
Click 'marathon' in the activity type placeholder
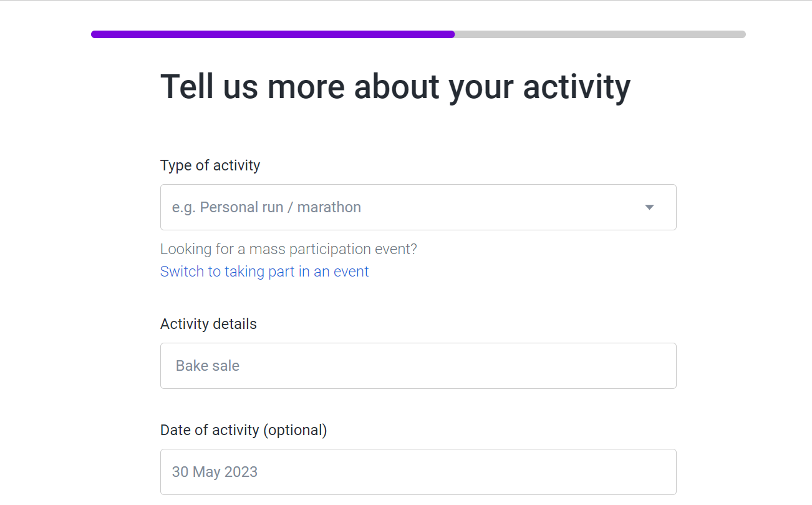(329, 207)
